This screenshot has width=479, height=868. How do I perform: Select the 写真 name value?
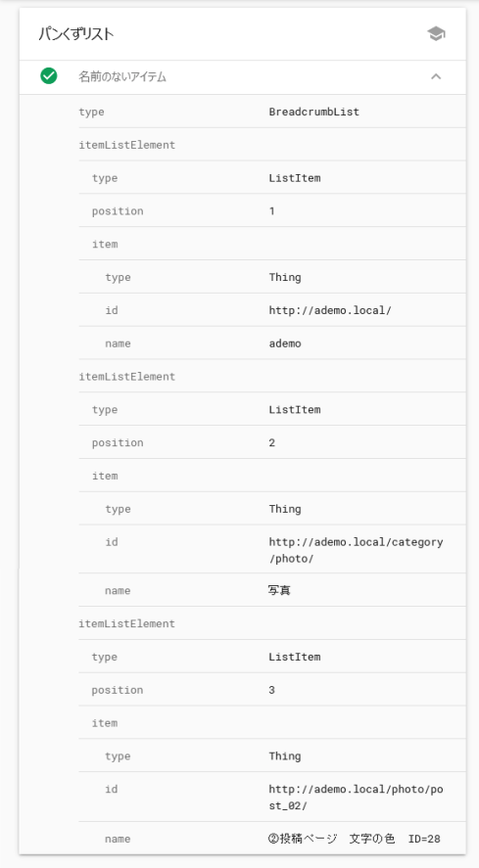(279, 590)
